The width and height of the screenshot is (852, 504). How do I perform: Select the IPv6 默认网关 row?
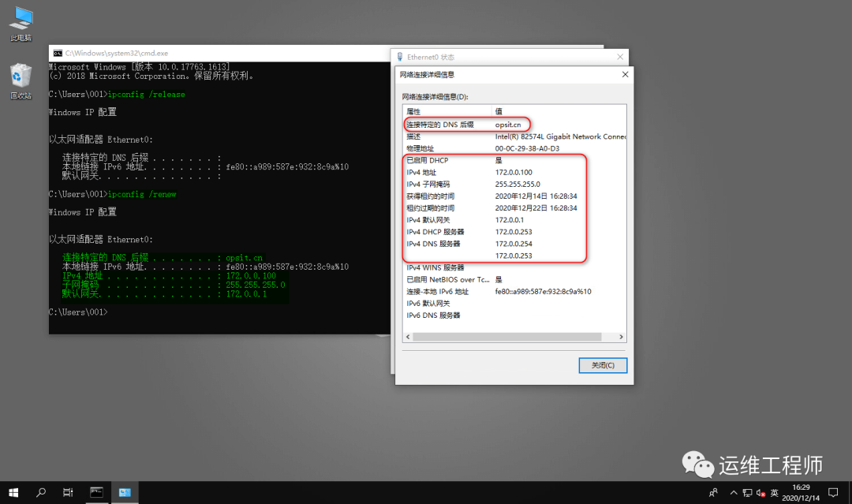[514, 303]
